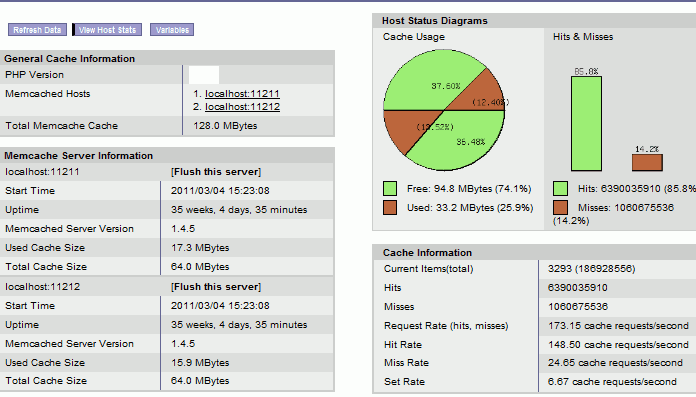Click the brown 14.2% misses bar
This screenshot has width=696, height=397.
point(647,163)
